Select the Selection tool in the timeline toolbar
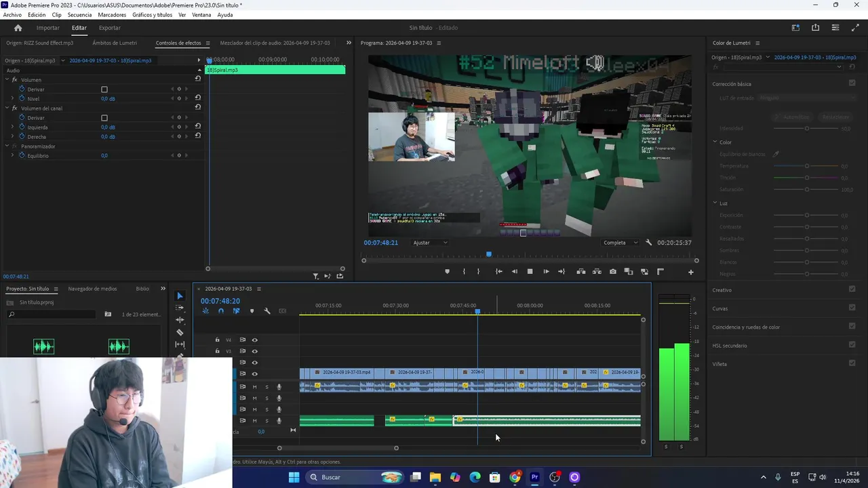 (x=180, y=296)
